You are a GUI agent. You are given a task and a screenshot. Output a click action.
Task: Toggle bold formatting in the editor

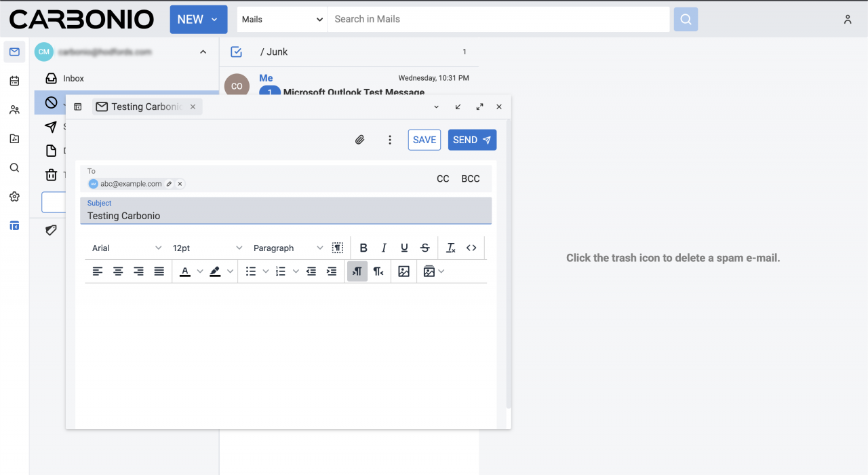click(x=363, y=248)
